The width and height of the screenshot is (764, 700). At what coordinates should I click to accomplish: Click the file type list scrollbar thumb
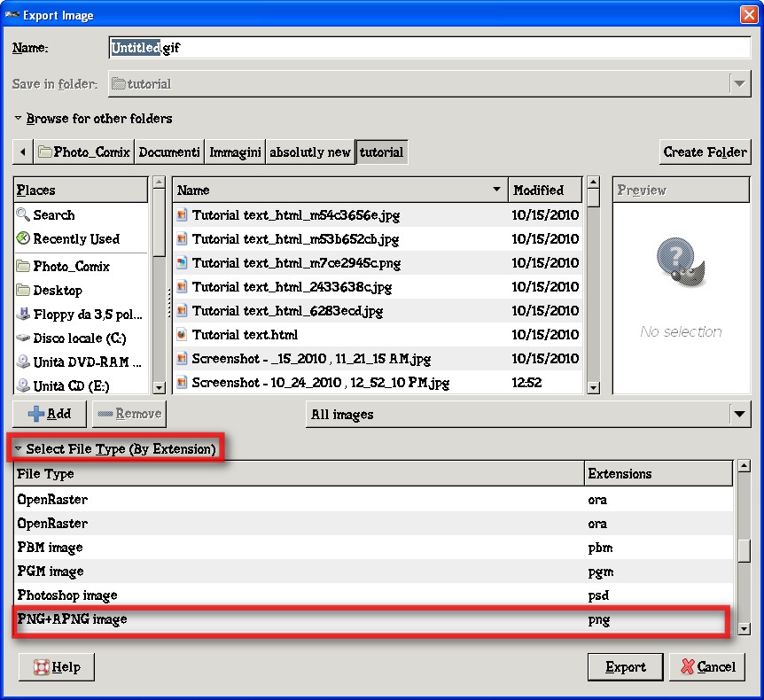click(x=744, y=550)
